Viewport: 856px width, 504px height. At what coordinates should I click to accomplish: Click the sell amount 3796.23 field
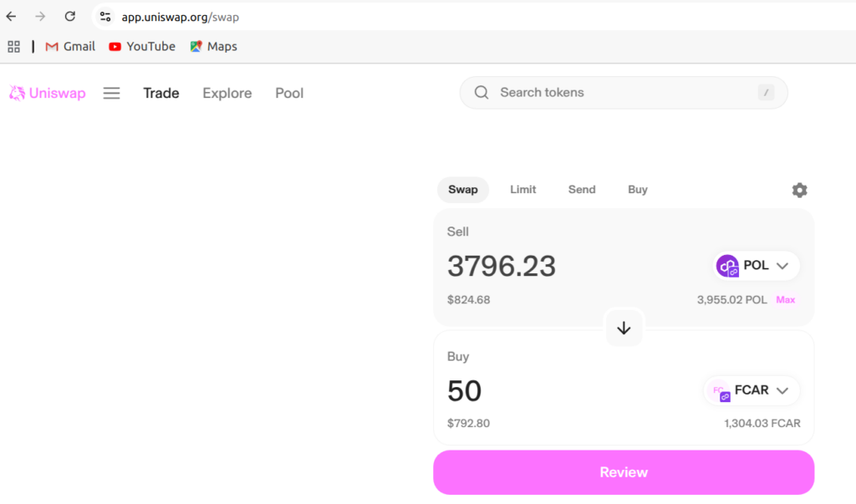point(502,266)
